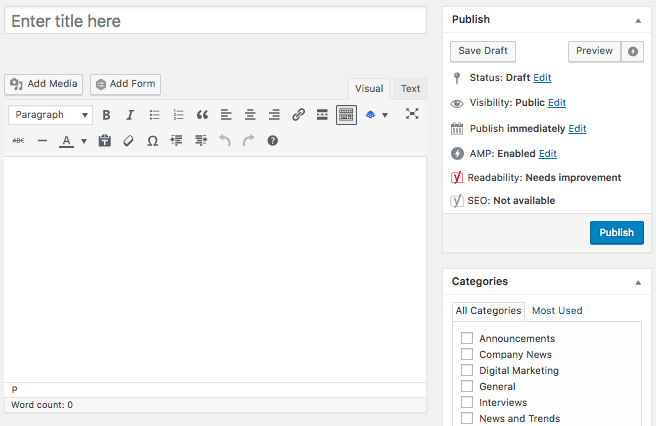Click SEO: Not available text
The height and width of the screenshot is (426, 656).
pyautogui.click(x=511, y=201)
